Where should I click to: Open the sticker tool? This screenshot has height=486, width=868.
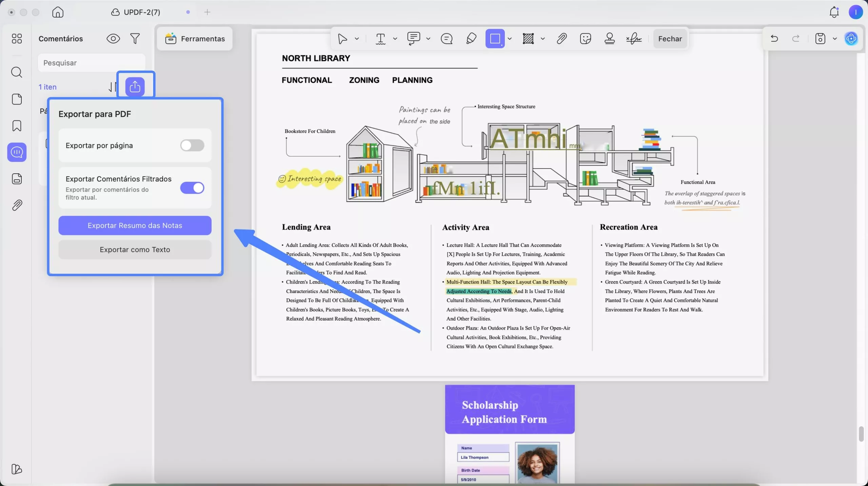pyautogui.click(x=586, y=39)
